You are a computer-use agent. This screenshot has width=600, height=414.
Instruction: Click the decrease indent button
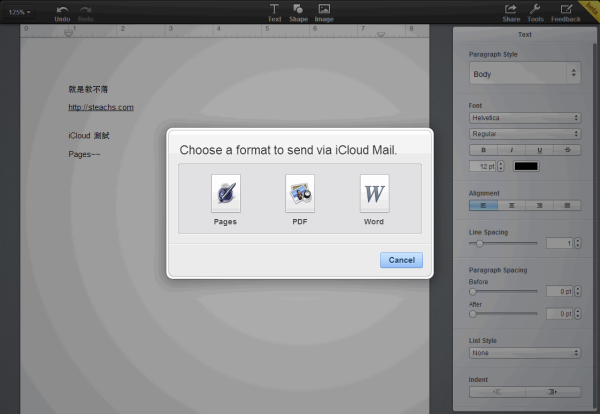497,392
